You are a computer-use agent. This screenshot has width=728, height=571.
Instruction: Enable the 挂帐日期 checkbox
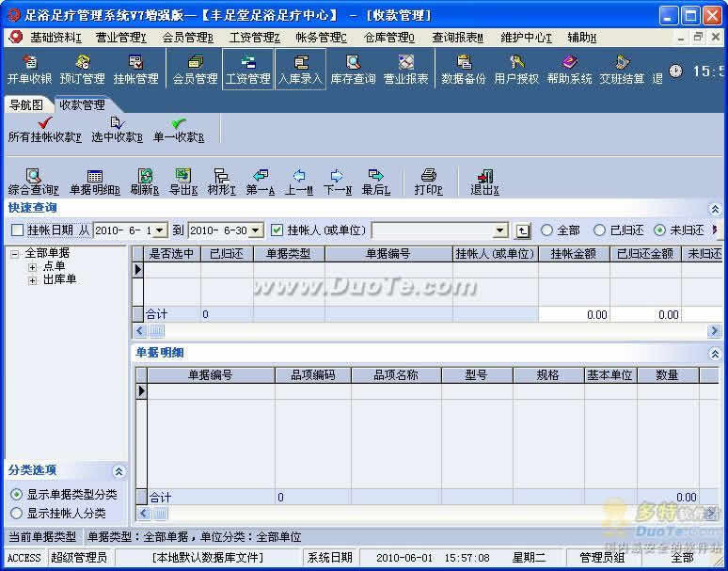[x=17, y=230]
